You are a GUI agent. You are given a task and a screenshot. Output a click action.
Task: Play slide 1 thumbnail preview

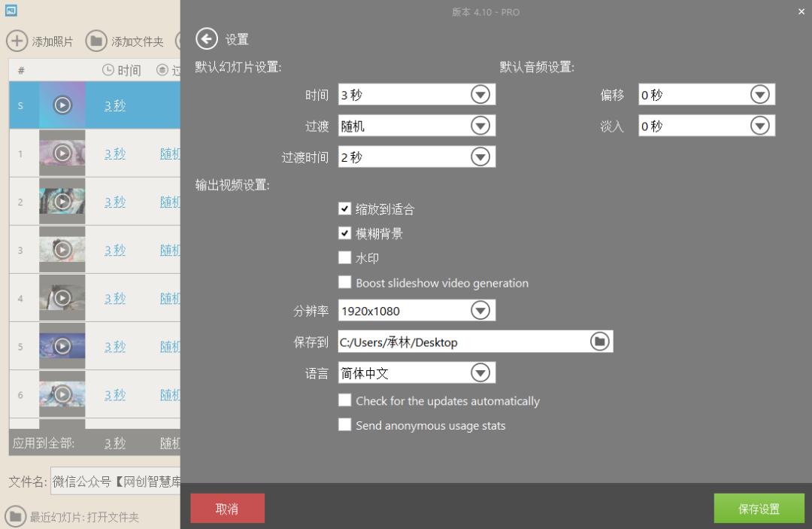point(62,154)
